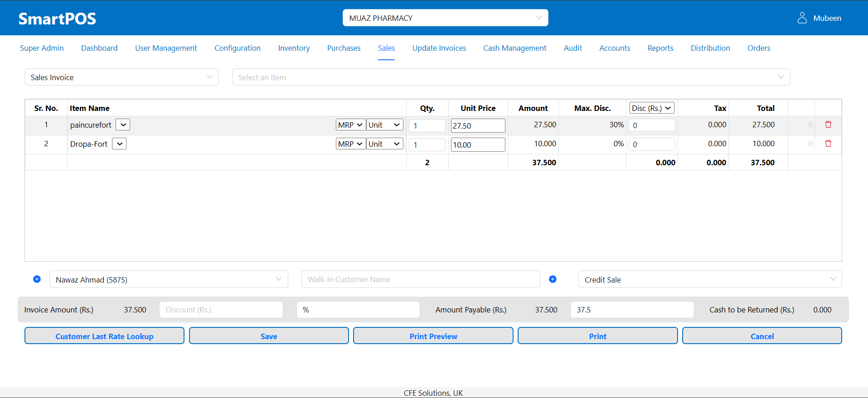The image size is (868, 398).
Task: Go to the Super Admin tab
Action: point(42,48)
